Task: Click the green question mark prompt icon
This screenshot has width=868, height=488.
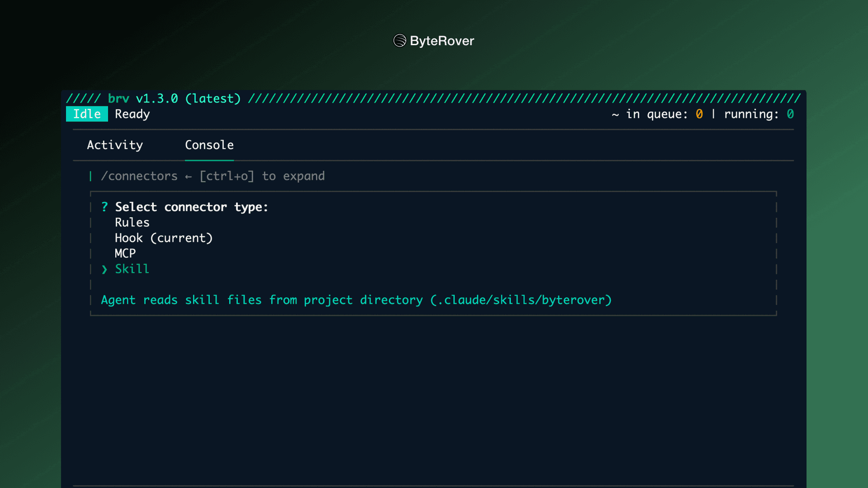Action: (104, 207)
